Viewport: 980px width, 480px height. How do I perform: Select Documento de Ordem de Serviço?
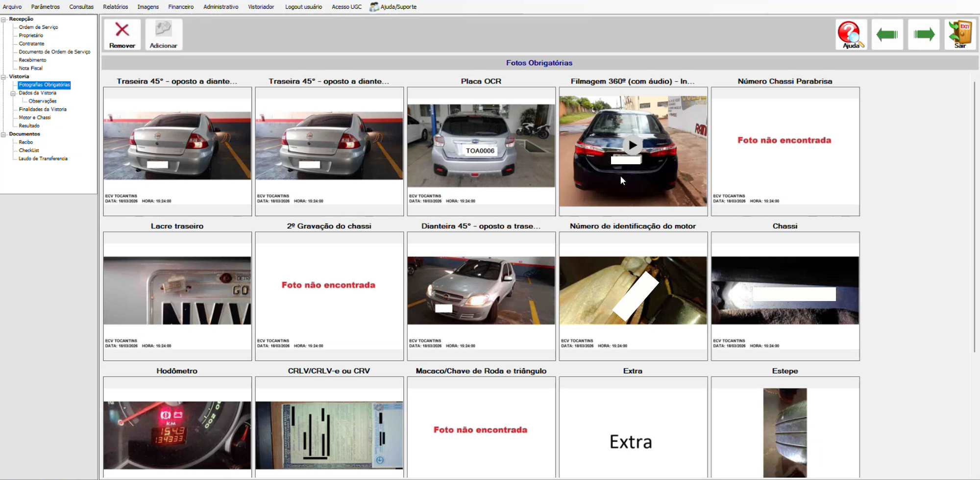pos(54,52)
